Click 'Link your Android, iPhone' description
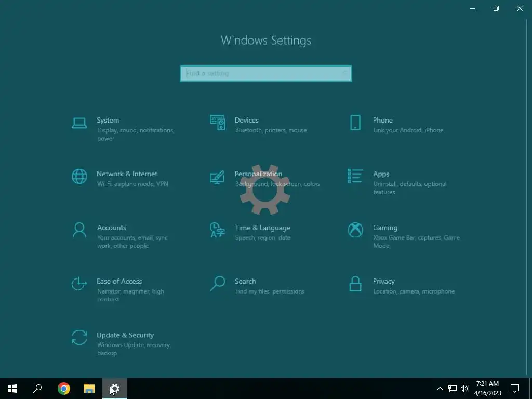The height and width of the screenshot is (399, 532). click(x=408, y=130)
